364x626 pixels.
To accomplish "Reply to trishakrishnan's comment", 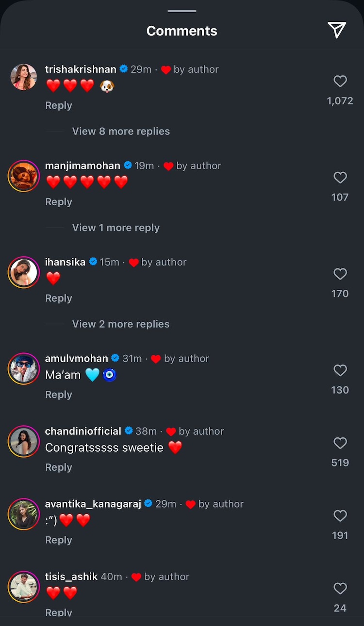I will [58, 105].
